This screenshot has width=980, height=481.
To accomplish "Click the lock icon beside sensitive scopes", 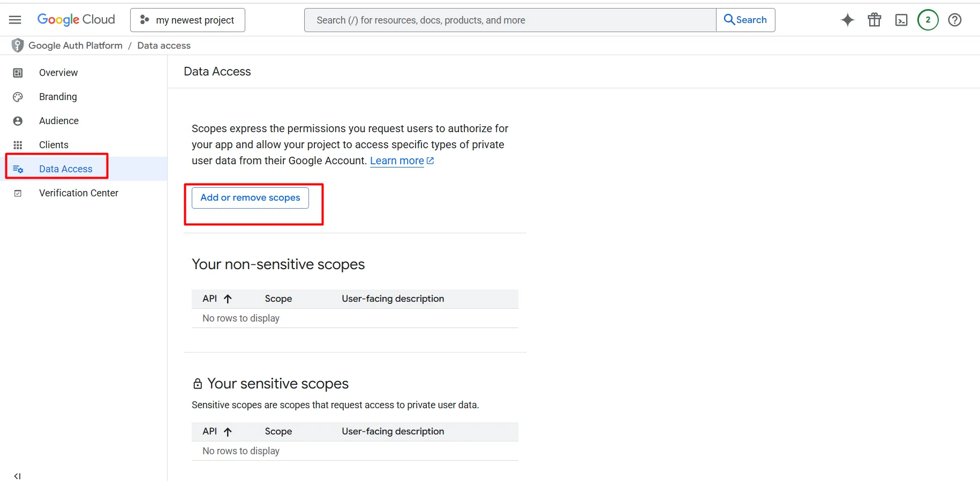I will point(198,384).
